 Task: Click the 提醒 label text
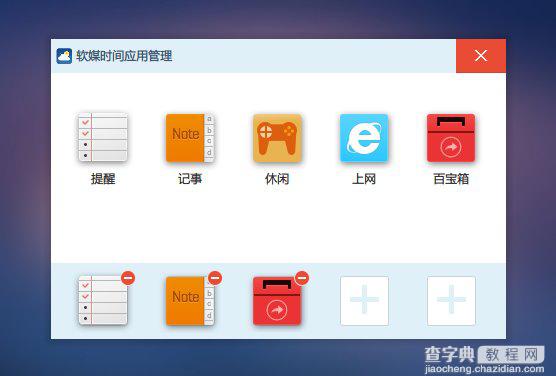tap(103, 179)
